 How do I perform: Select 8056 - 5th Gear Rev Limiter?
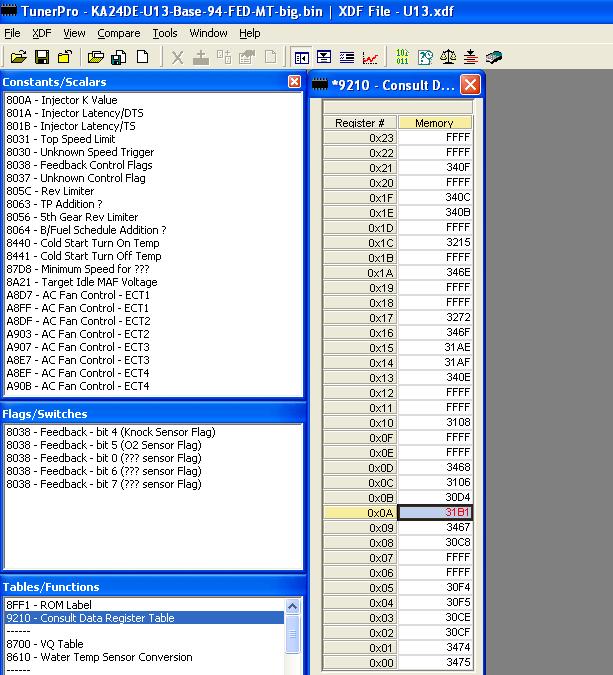pos(72,217)
